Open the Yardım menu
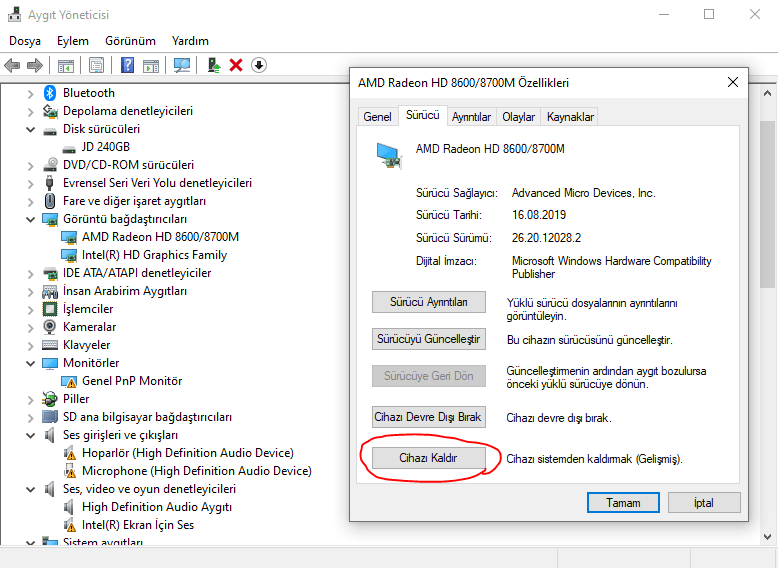The width and height of the screenshot is (778, 568). [190, 41]
